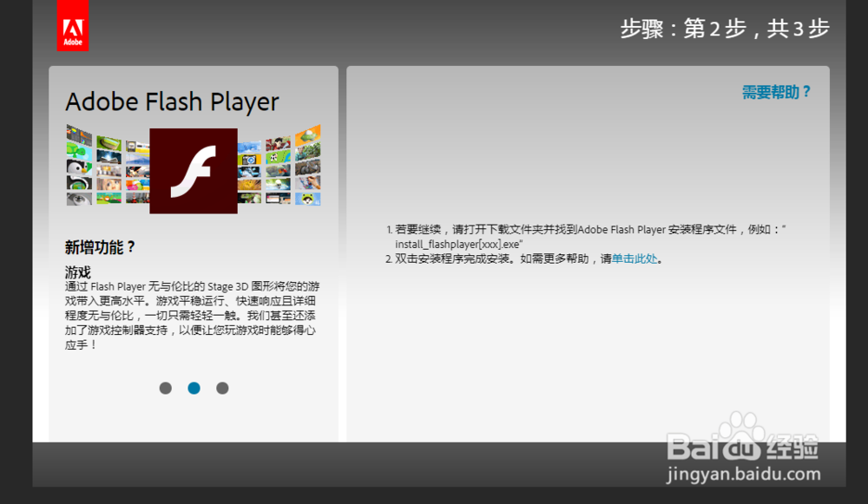Click the red Adobe logo
868x504 pixels.
pos(73,26)
